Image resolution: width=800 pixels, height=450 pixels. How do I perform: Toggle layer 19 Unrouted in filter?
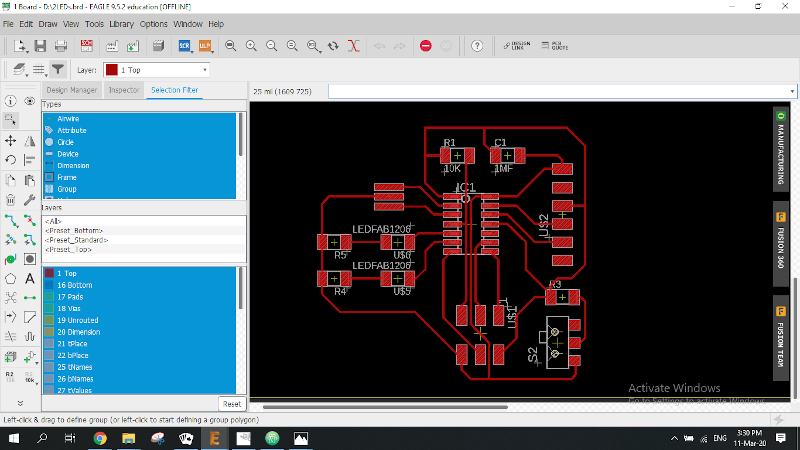tap(139, 320)
